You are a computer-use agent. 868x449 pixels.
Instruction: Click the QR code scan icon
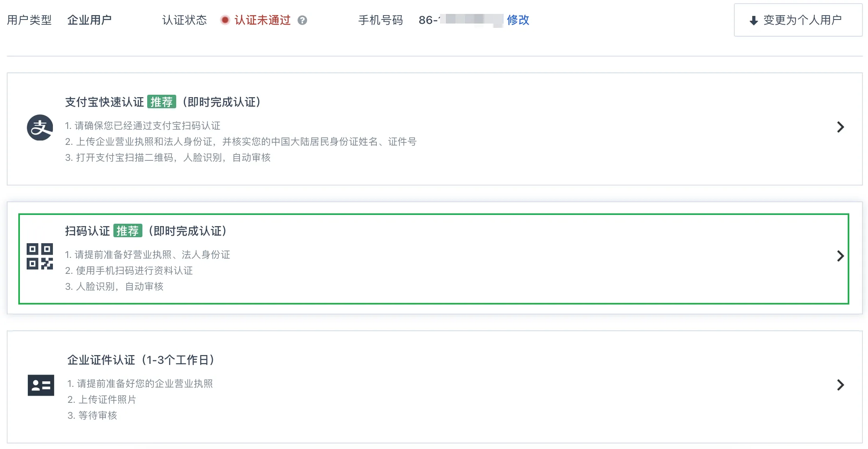pyautogui.click(x=40, y=256)
